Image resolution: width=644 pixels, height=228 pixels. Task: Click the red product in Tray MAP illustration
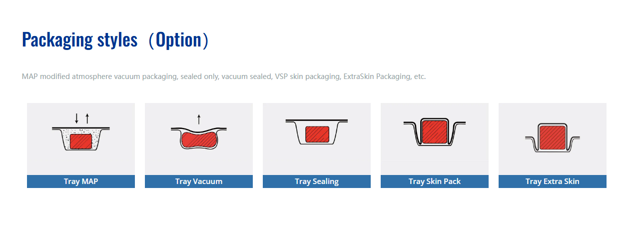click(x=81, y=141)
